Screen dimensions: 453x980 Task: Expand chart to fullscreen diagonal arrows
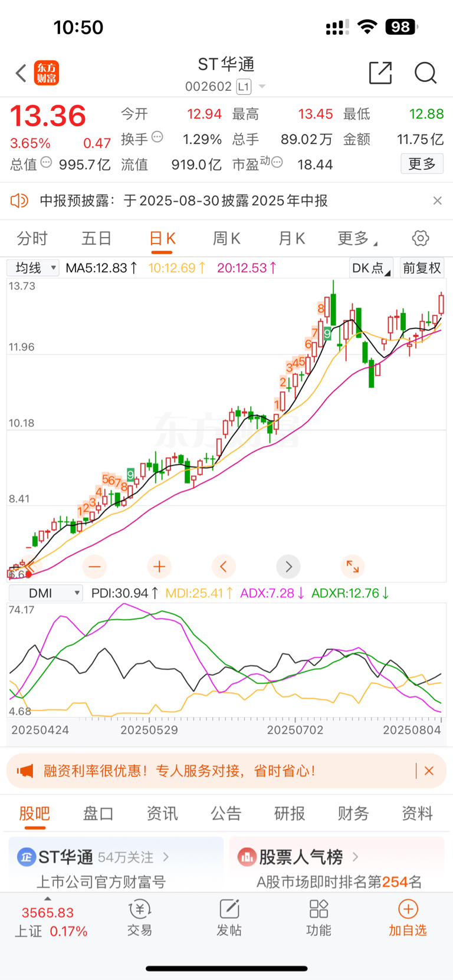[x=353, y=567]
